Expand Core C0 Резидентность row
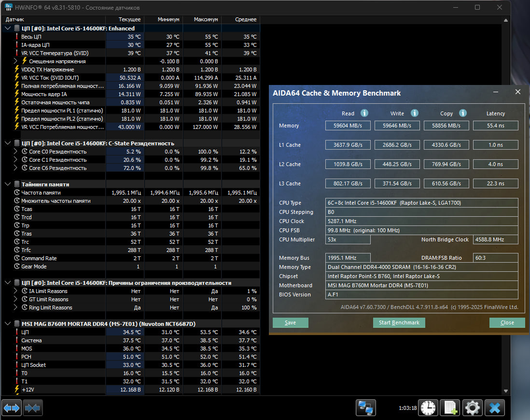This screenshot has height=420, width=530. click(15, 151)
